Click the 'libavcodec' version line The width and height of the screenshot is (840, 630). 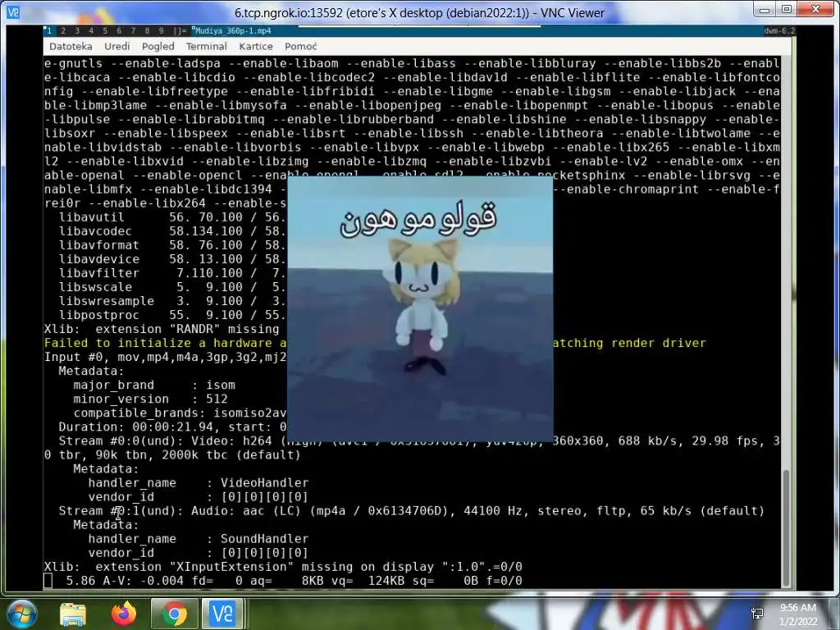point(172,231)
